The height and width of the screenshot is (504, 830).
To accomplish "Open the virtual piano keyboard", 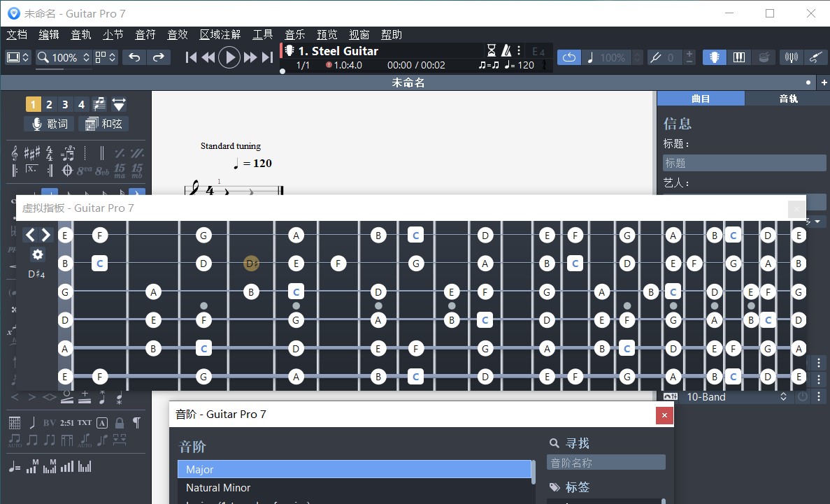I will [739, 57].
